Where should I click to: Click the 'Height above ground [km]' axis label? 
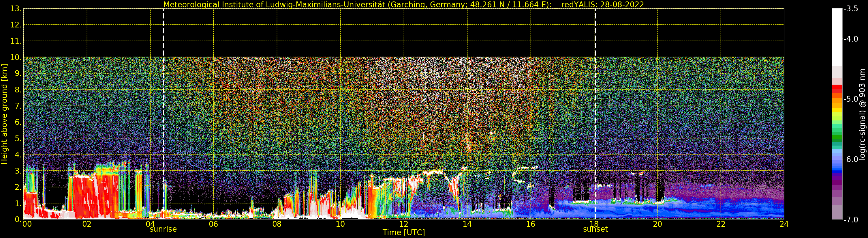click(x=4, y=114)
